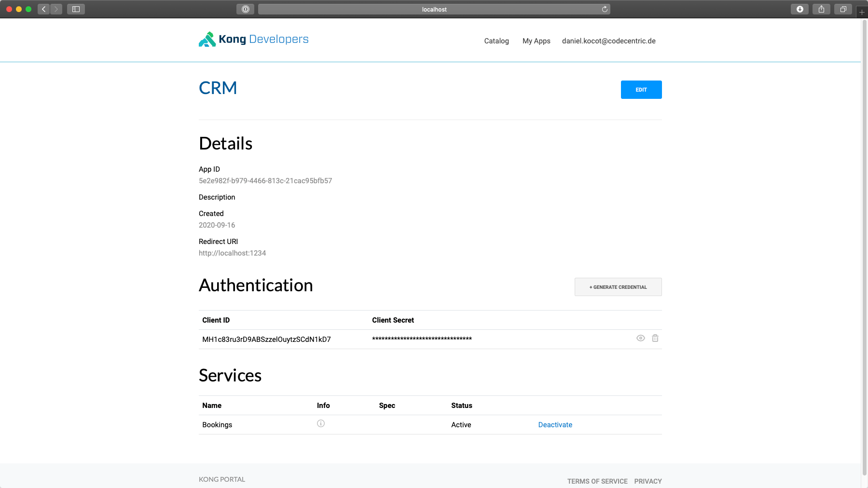Click the Active status cell

point(461,425)
